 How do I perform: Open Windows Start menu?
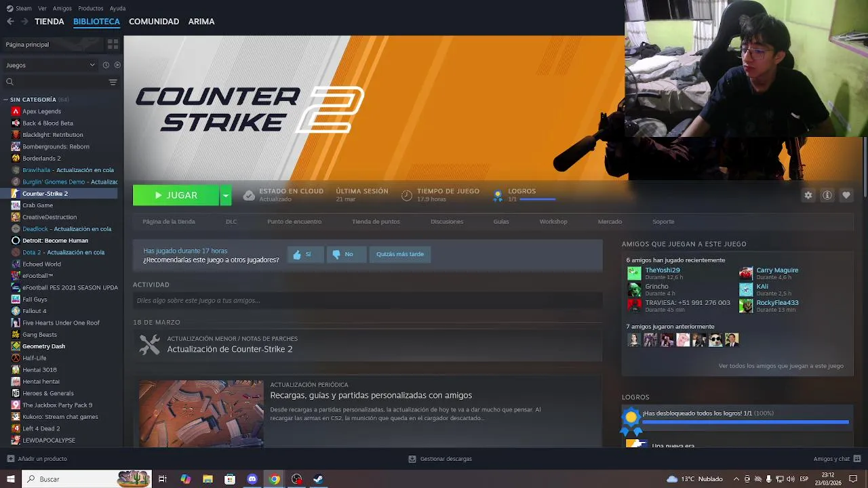10,479
